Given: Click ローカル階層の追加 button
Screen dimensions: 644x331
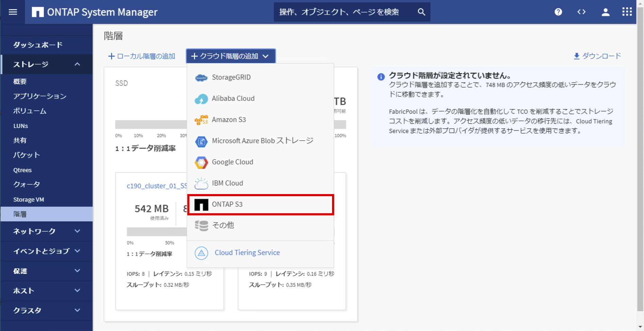Looking at the screenshot, I should pyautogui.click(x=141, y=56).
